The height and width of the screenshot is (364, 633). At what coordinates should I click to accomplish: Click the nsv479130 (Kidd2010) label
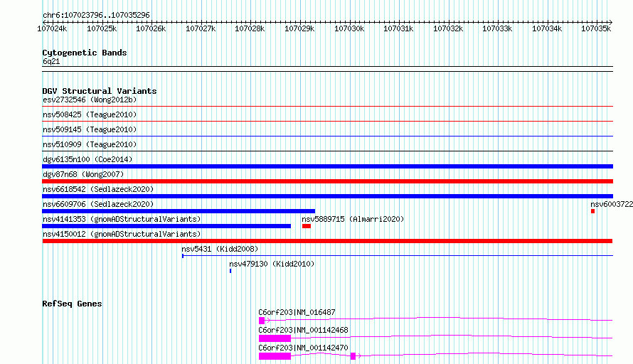pyautogui.click(x=272, y=264)
